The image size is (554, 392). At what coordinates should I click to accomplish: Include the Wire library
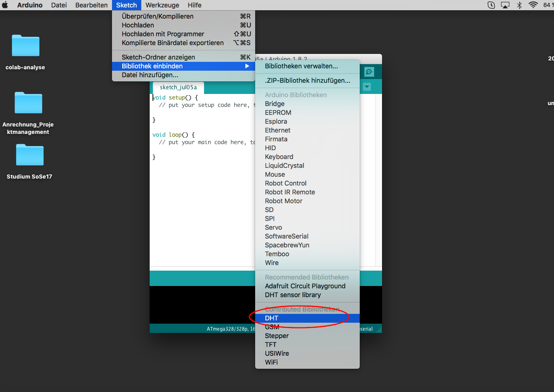coord(307,263)
